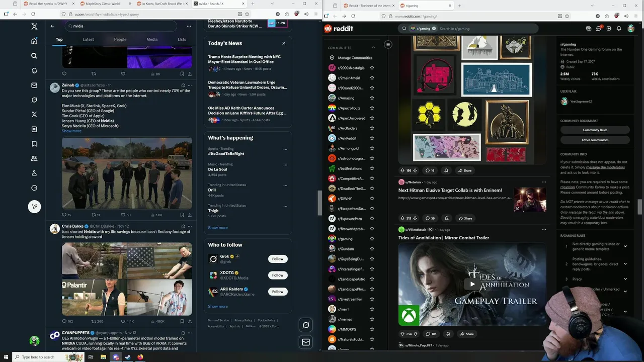Open Steam icon in Windows taskbar

point(127,357)
